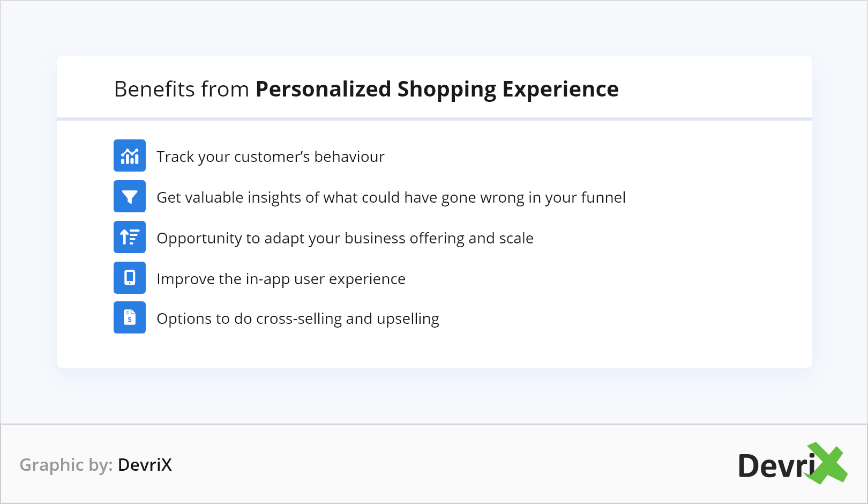Click the word "scale" in third benefit
868x504 pixels.
[x=516, y=238]
